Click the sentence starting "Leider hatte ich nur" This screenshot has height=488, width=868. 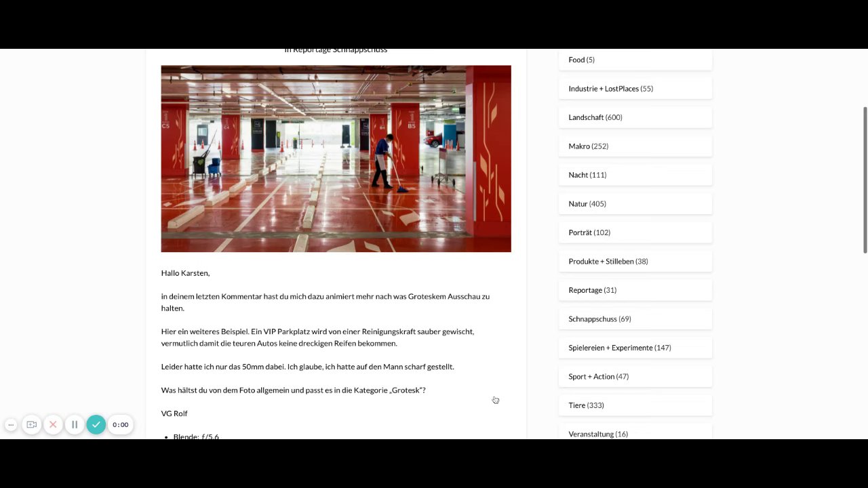[x=307, y=367]
